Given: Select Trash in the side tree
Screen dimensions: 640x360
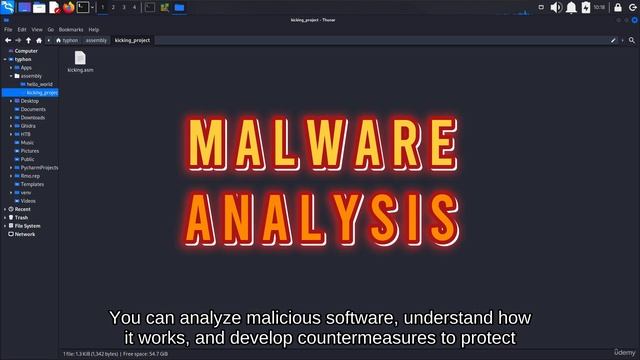Looking at the screenshot, I should pos(21,218).
